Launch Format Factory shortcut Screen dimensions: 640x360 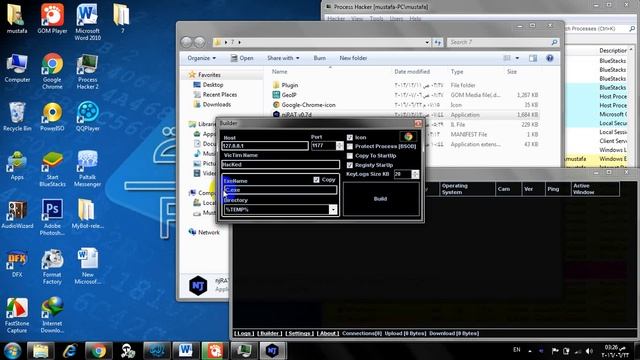[52, 266]
